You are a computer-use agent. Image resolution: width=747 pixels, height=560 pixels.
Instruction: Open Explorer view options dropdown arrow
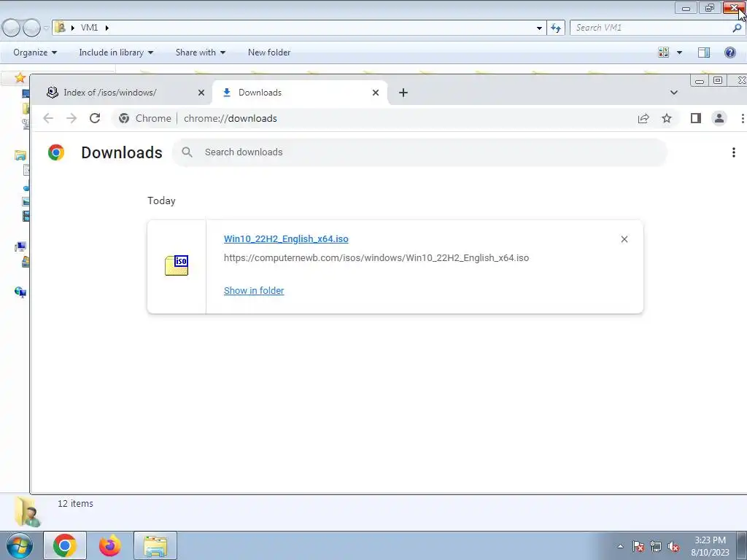679,52
